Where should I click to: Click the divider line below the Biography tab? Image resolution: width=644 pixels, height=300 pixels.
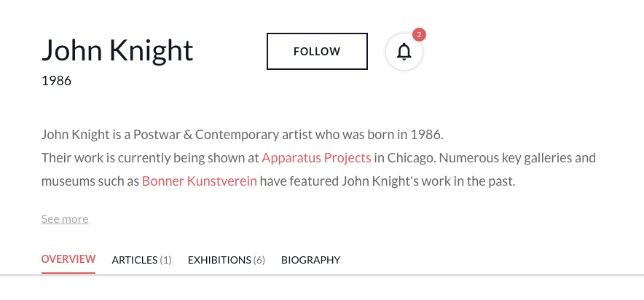[310, 275]
